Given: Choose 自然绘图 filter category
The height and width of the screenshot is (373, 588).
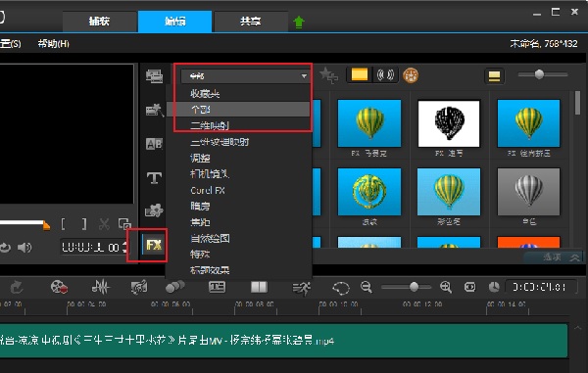Looking at the screenshot, I should tap(210, 238).
